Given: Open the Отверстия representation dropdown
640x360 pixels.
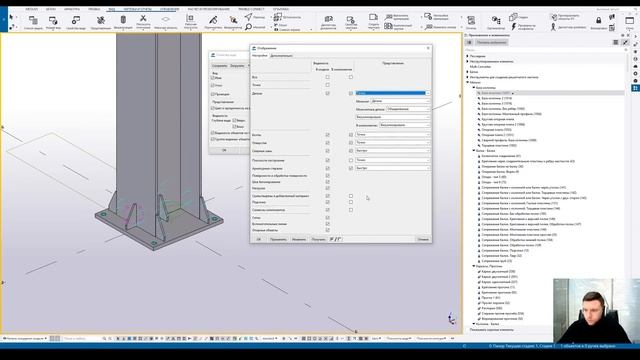Looking at the screenshot, I should 393,142.
